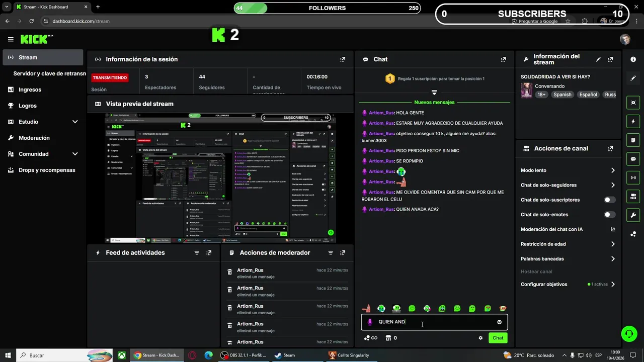Expand the Estudio sidebar section

(75, 122)
